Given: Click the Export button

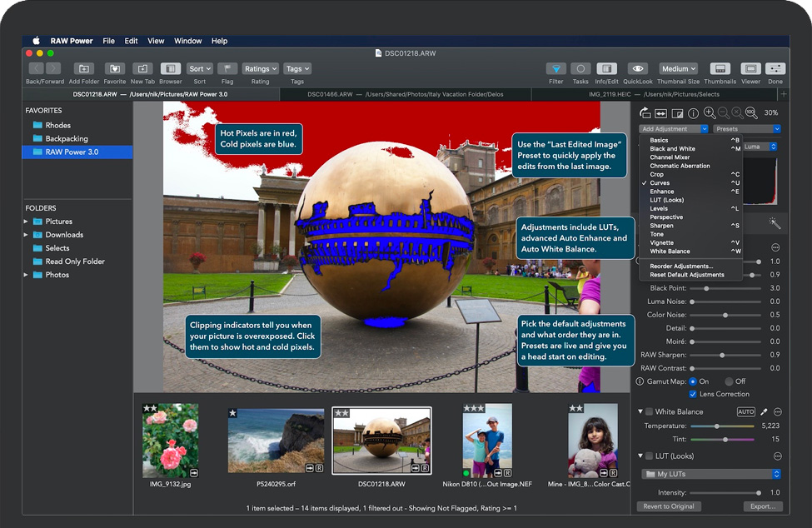Looking at the screenshot, I should point(762,506).
